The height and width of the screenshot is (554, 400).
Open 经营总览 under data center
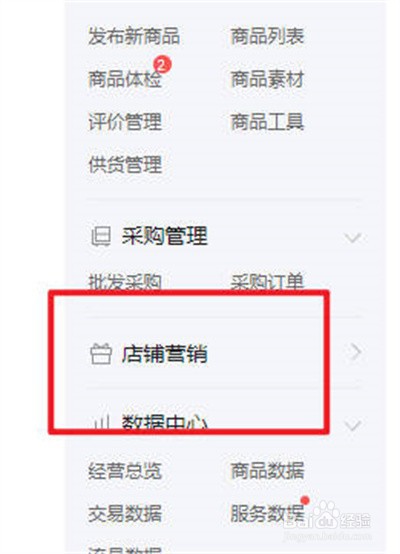pyautogui.click(x=125, y=471)
